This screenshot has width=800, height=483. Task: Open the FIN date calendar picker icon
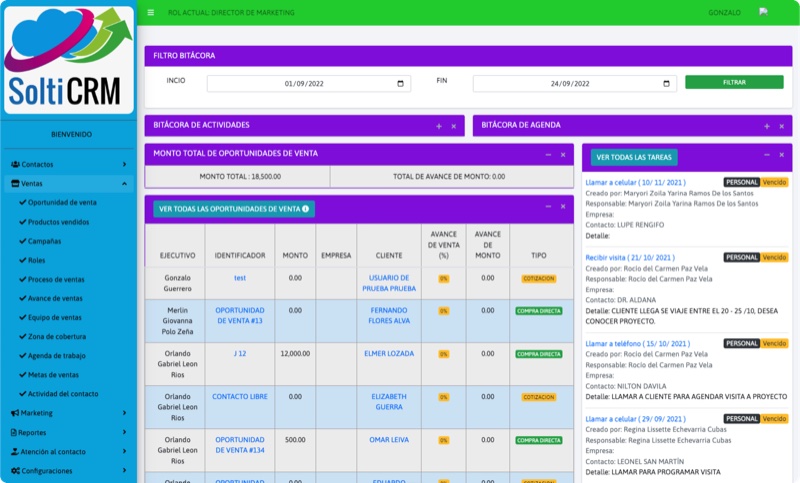tap(666, 84)
